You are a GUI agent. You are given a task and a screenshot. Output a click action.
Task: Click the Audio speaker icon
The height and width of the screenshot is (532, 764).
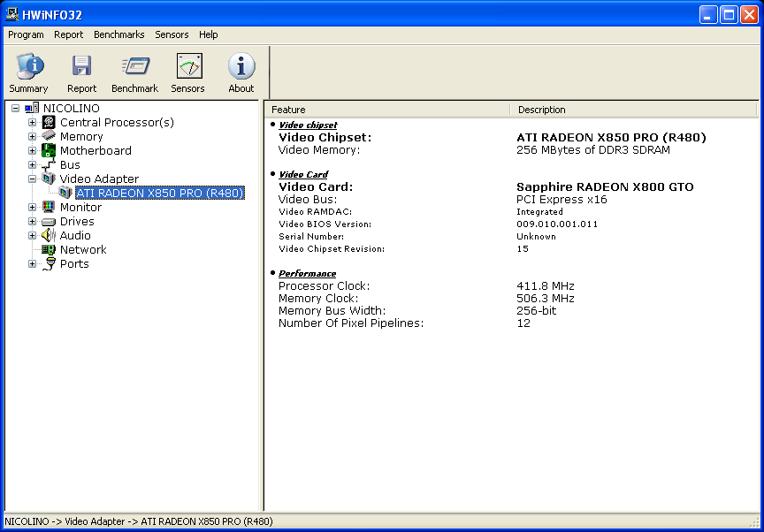[49, 236]
